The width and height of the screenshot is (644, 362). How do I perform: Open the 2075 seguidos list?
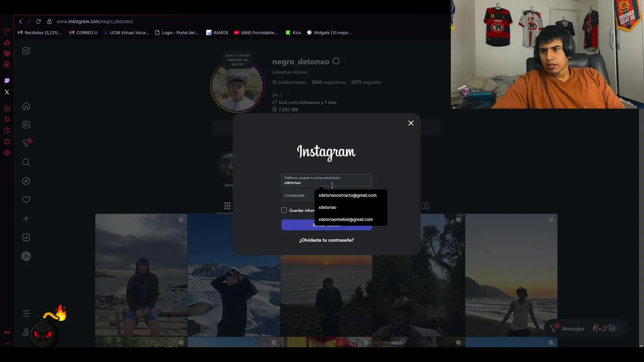click(366, 82)
